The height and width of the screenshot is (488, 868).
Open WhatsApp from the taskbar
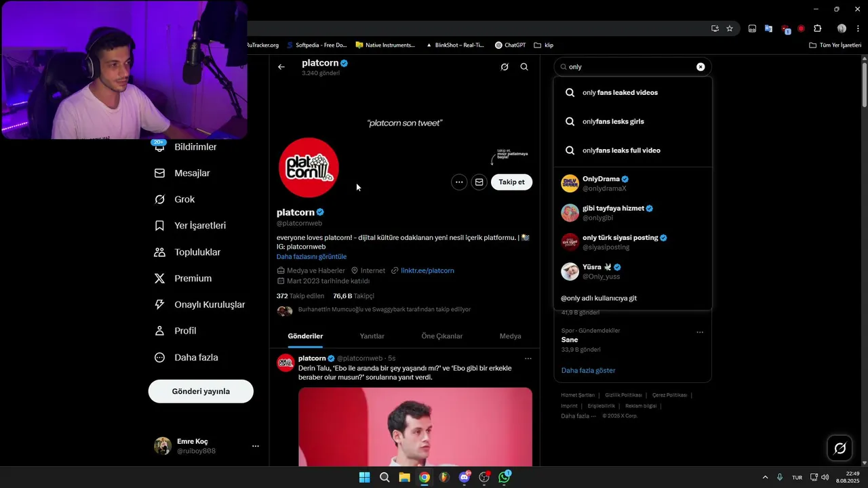pyautogui.click(x=505, y=477)
